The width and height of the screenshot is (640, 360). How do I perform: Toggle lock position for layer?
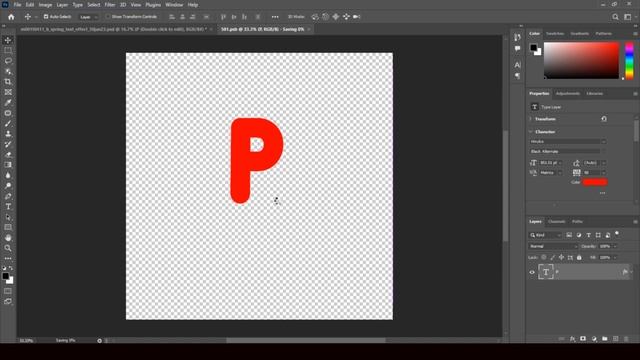[x=561, y=258]
